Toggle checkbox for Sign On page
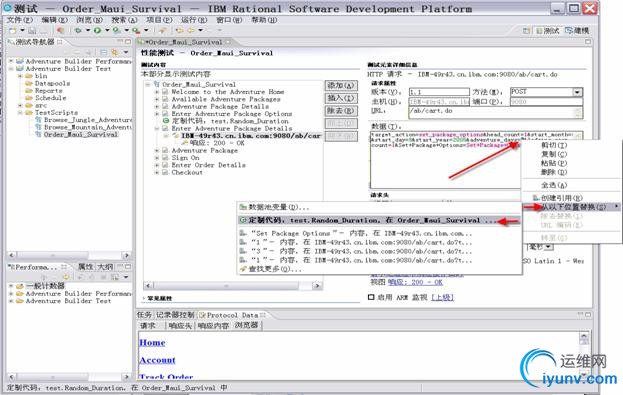Image resolution: width=623 pixels, height=395 pixels. 165,158
